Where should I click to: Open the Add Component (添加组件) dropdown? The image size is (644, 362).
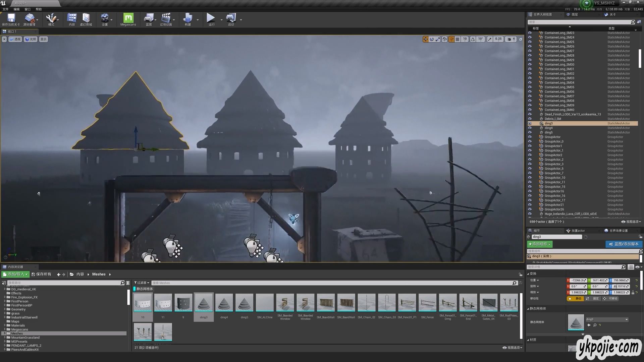pos(540,244)
